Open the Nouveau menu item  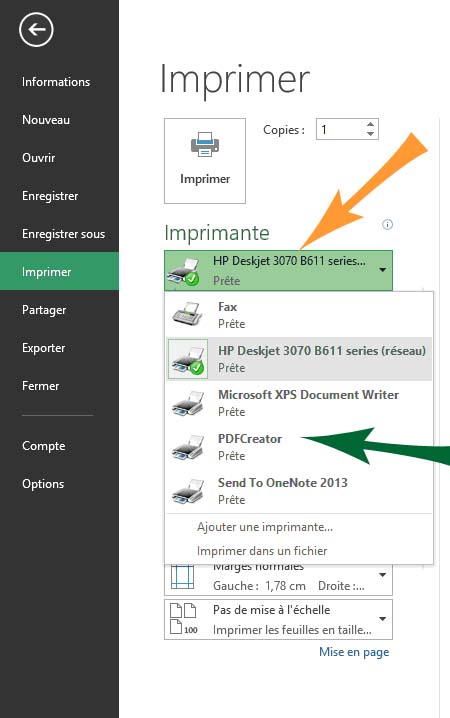pos(46,120)
